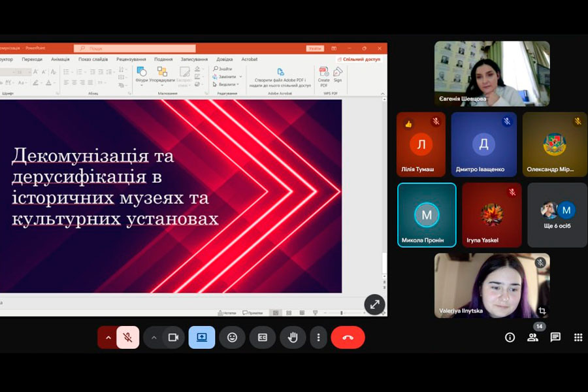The height and width of the screenshot is (392, 588).
Task: Open the Подання ribbon tab
Action: point(163,59)
